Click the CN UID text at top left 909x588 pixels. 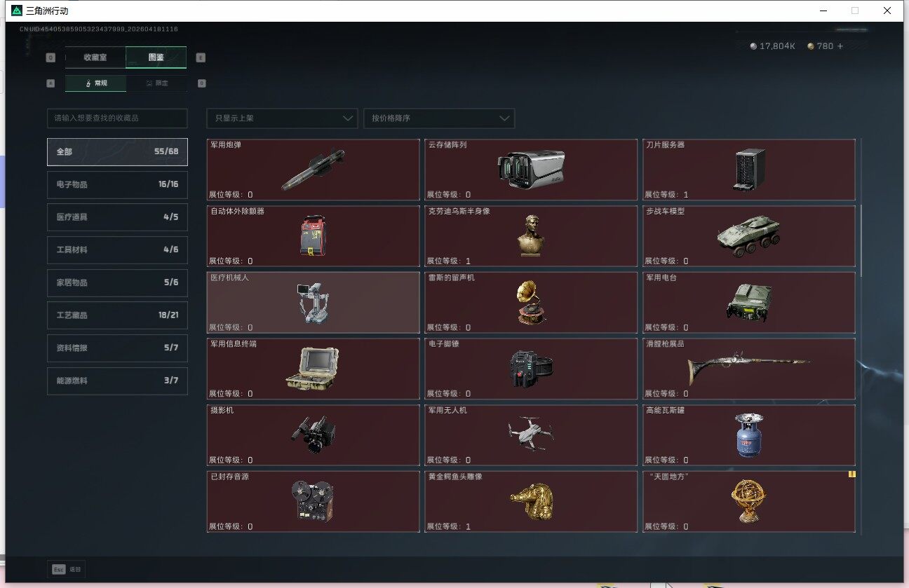tap(99, 29)
